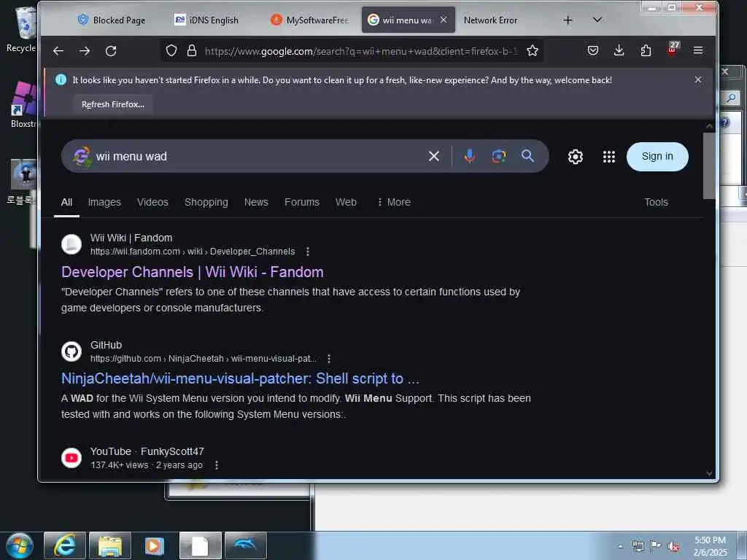Image resolution: width=747 pixels, height=560 pixels.
Task: Click the Firefox forward arrow
Action: point(85,51)
